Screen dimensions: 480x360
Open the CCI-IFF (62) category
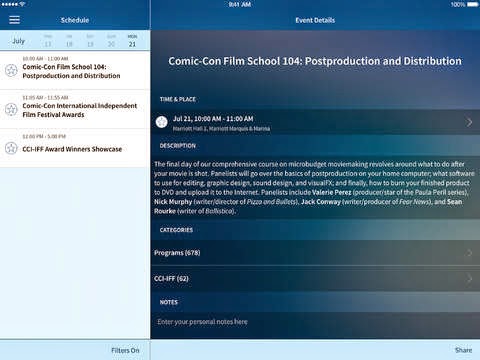315,278
